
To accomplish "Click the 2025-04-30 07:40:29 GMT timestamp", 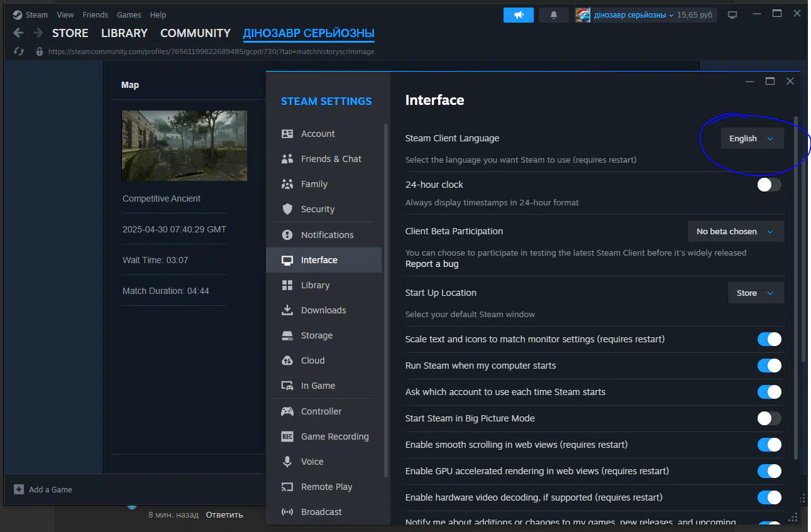I will pos(174,229).
